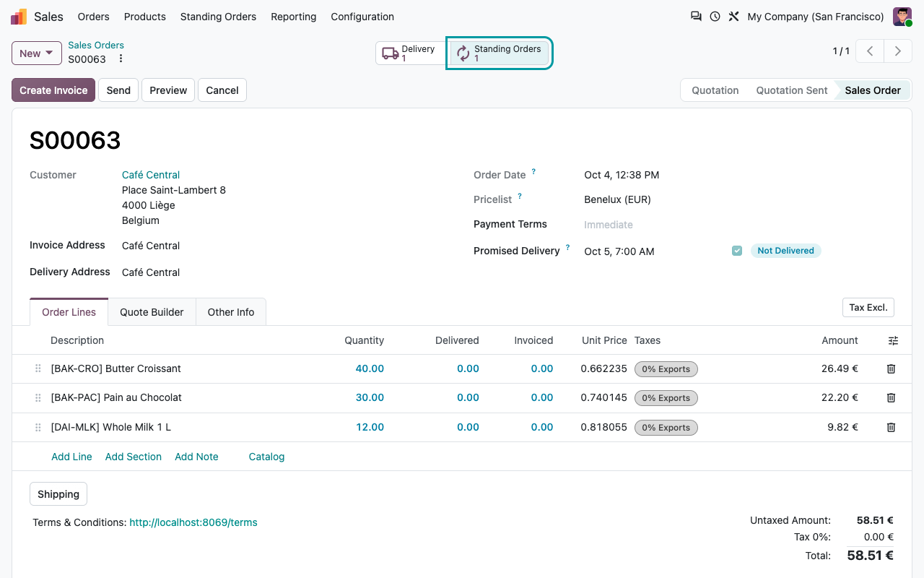Open the Configuration menu
The image size is (924, 578).
tap(362, 17)
